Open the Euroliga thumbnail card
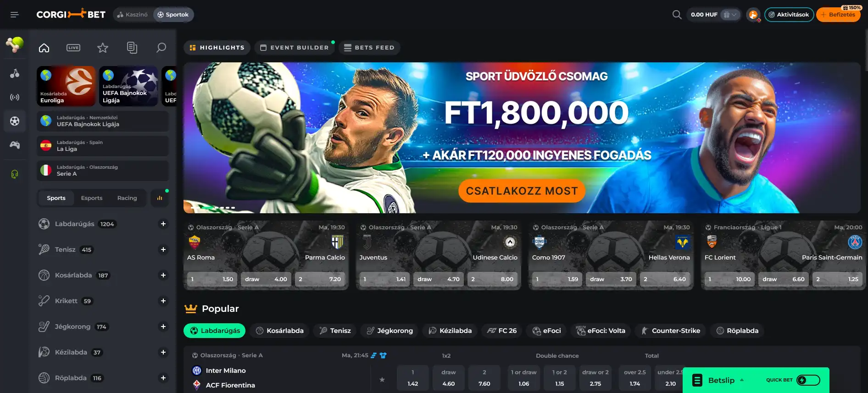This screenshot has width=868, height=393. click(x=66, y=86)
